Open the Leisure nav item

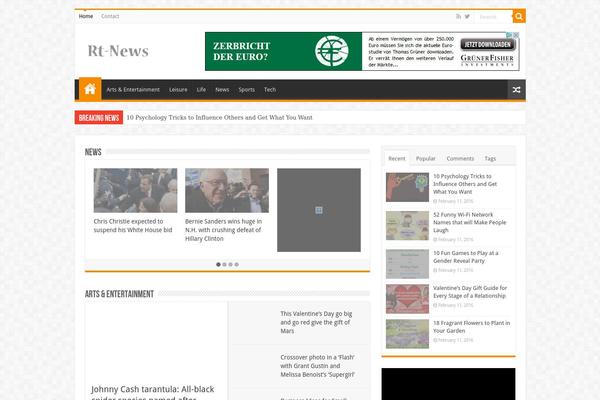178,90
